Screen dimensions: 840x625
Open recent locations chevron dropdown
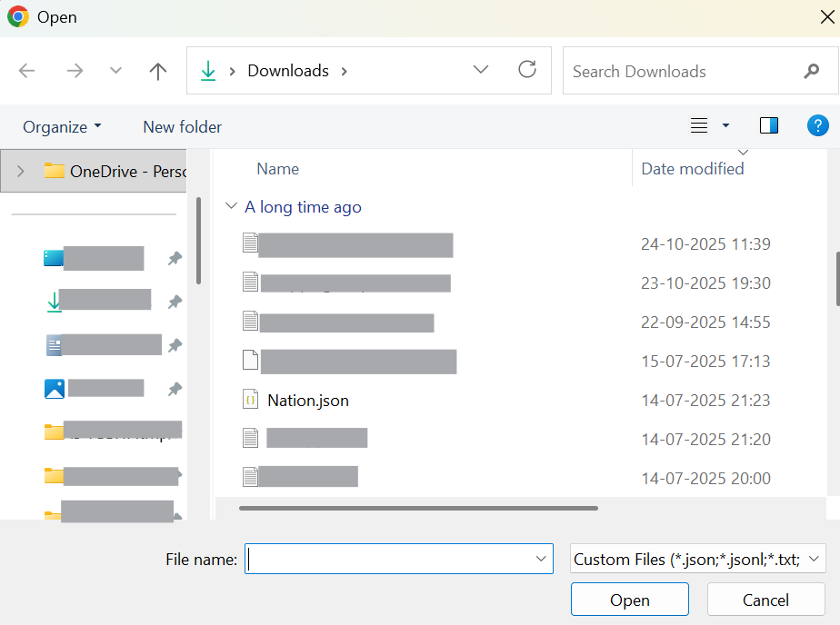(115, 71)
